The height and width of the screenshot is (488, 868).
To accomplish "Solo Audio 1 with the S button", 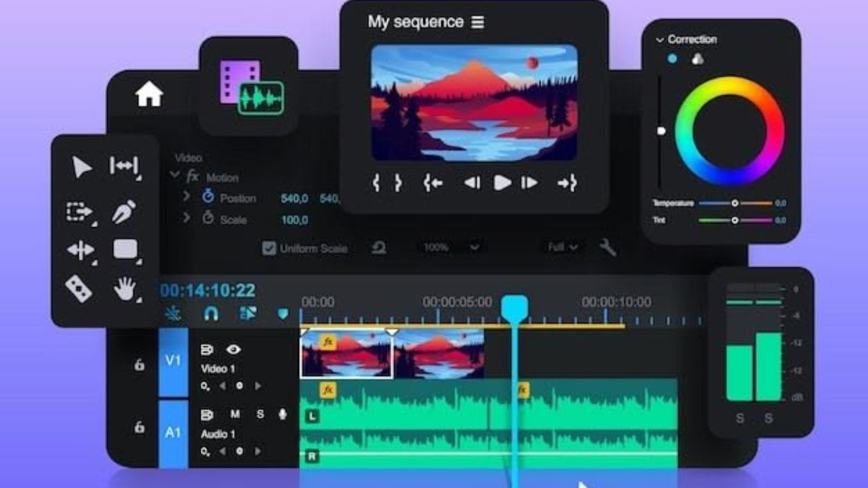I will pos(260,414).
